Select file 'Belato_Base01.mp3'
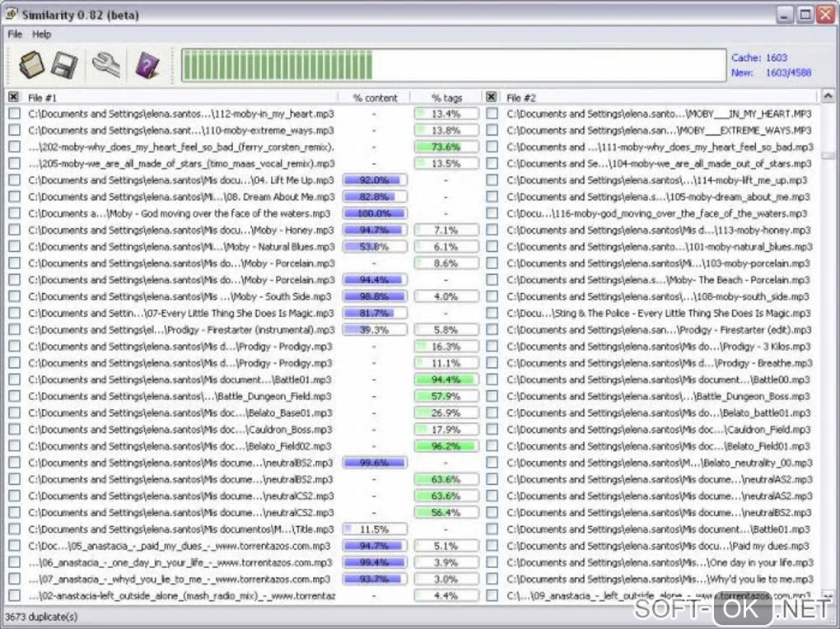This screenshot has height=629, width=840. coord(180,412)
